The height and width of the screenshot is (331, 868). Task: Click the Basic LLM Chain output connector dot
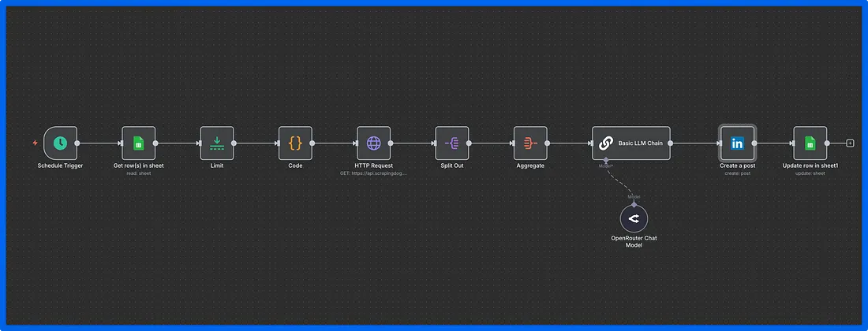click(671, 143)
